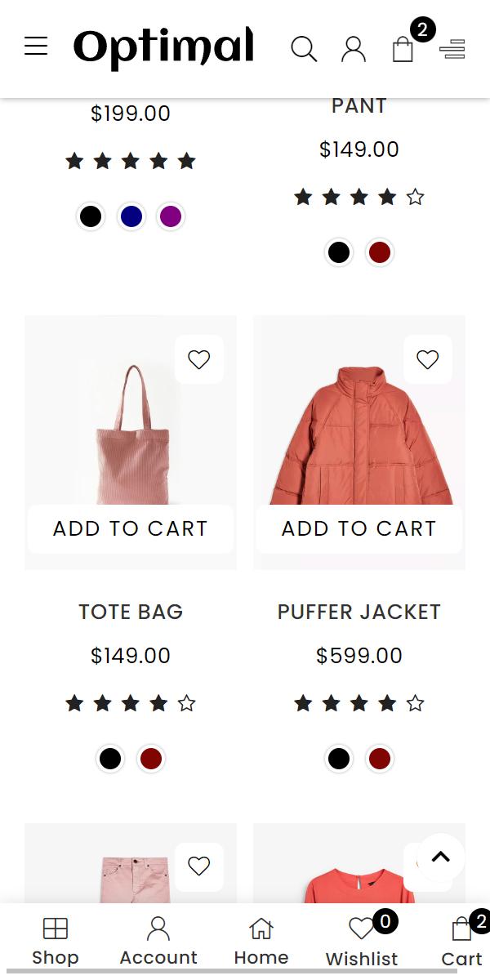Add the Tote Bag to cart
Screen dimensions: 490x980
click(131, 528)
